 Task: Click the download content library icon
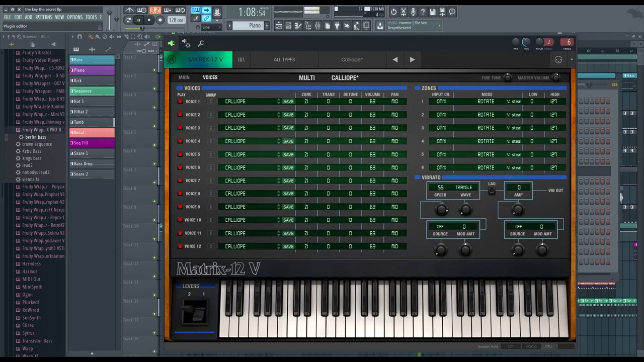point(380,26)
